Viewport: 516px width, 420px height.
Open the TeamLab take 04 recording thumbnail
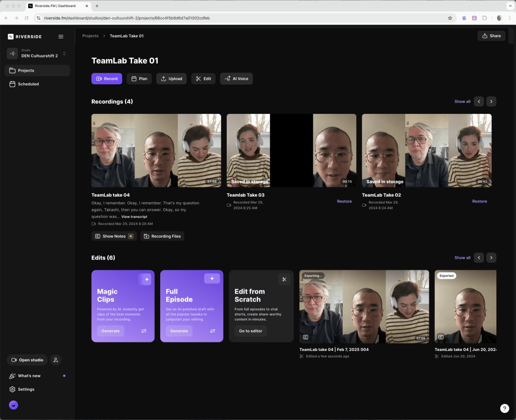click(156, 150)
